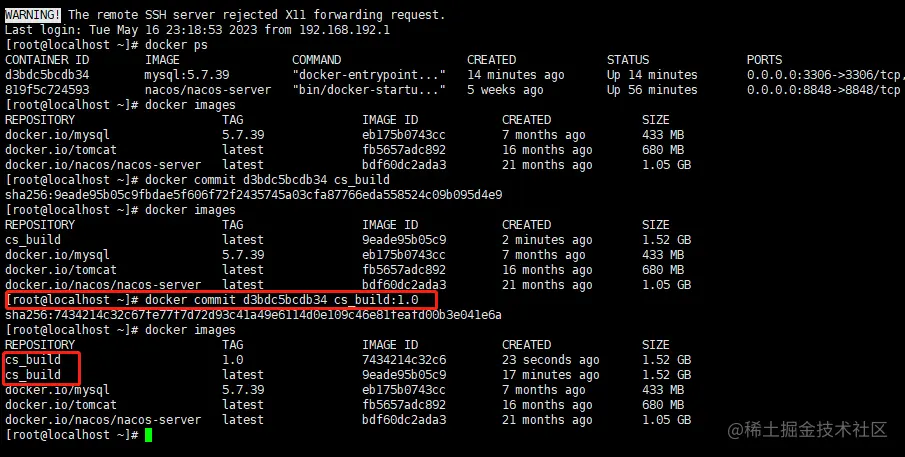Click the 'Up 14 minutes' status
905x457 pixels.
pos(652,75)
